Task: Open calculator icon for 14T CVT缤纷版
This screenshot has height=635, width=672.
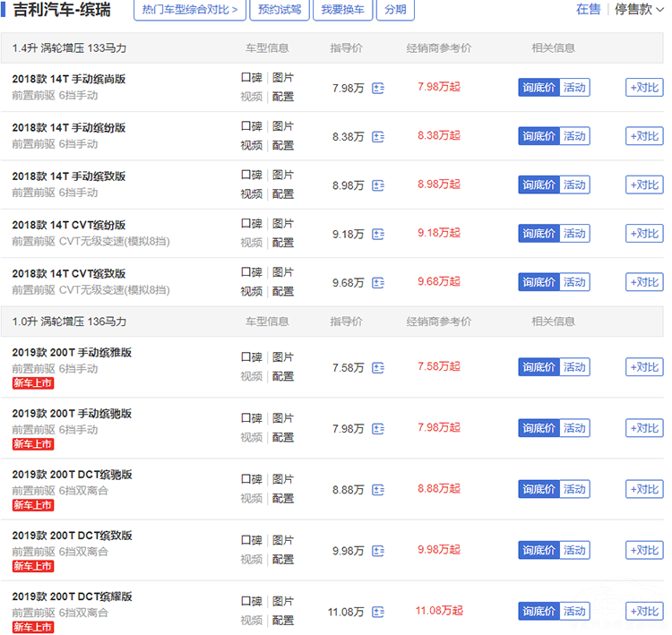Action: [377, 234]
